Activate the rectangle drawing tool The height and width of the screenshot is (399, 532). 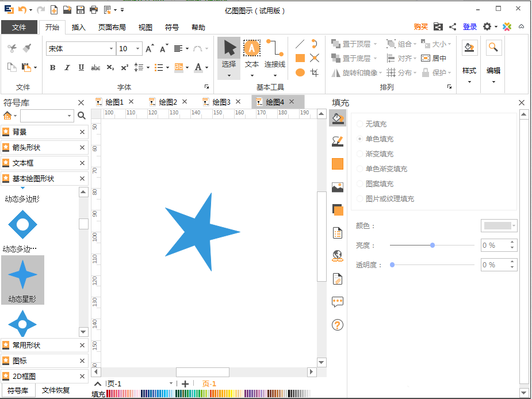pyautogui.click(x=300, y=57)
